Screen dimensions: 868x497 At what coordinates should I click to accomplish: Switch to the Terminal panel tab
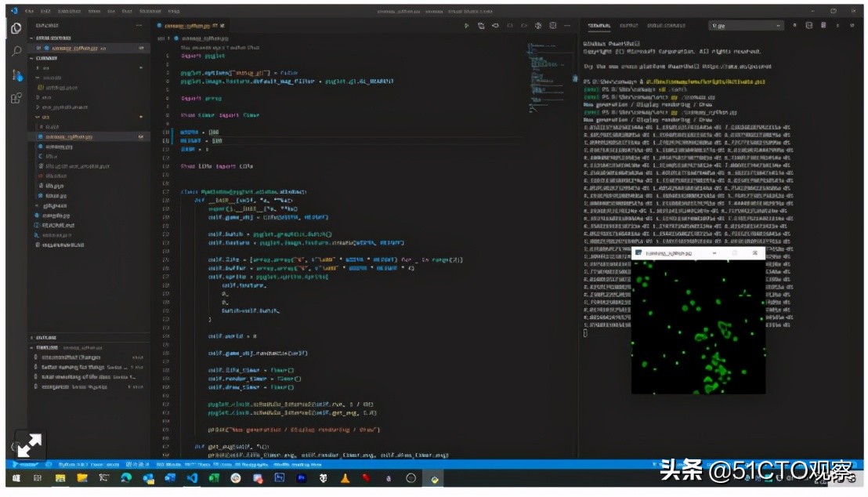(599, 26)
